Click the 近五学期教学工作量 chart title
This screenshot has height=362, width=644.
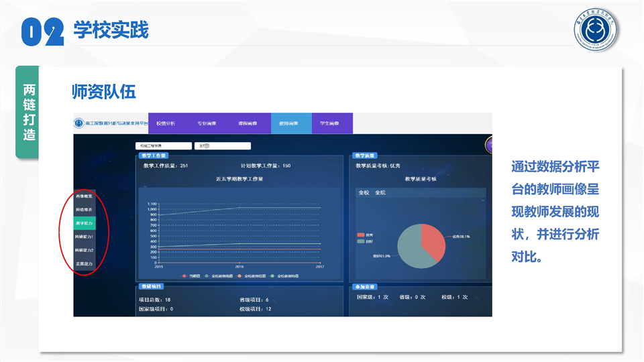click(x=240, y=179)
